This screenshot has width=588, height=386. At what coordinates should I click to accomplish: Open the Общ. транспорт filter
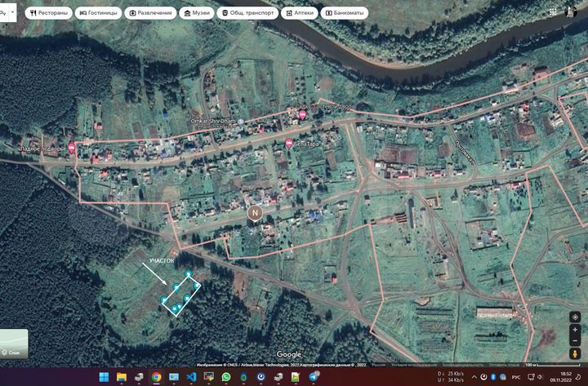(x=247, y=13)
